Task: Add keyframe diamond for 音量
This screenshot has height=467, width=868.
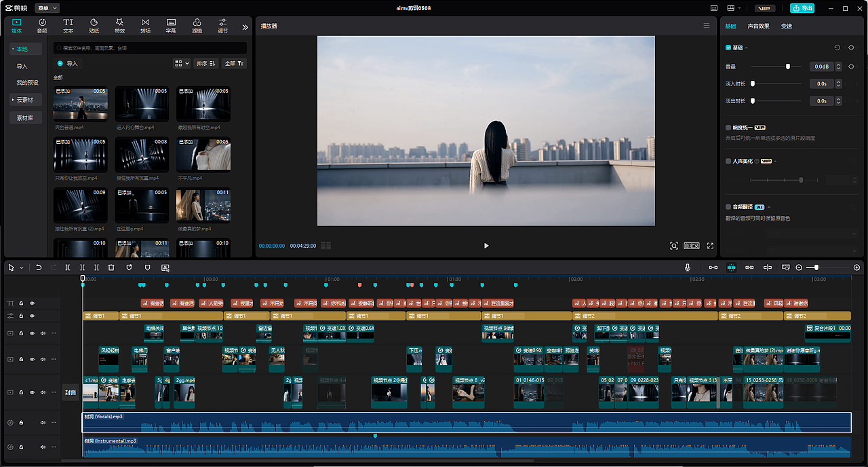Action: coord(852,67)
